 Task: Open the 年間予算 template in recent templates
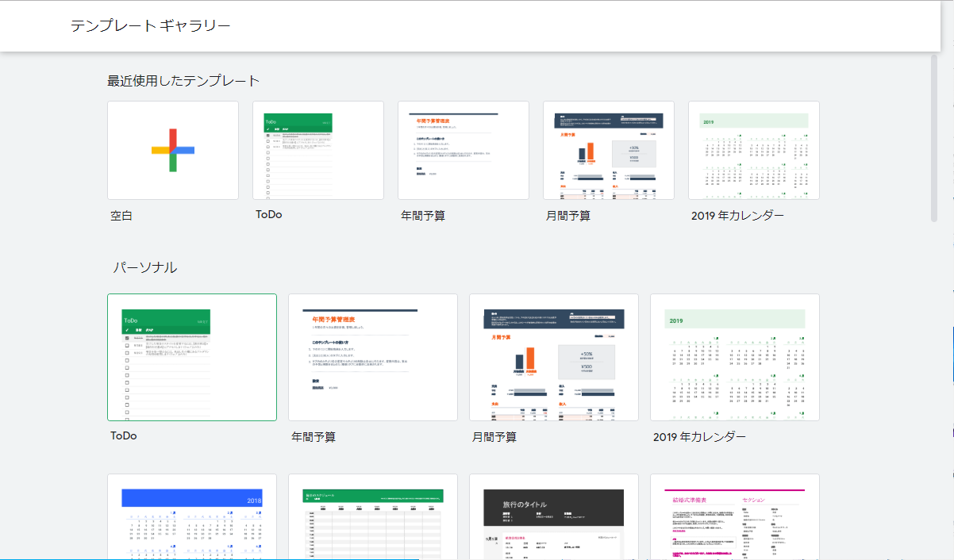point(463,149)
